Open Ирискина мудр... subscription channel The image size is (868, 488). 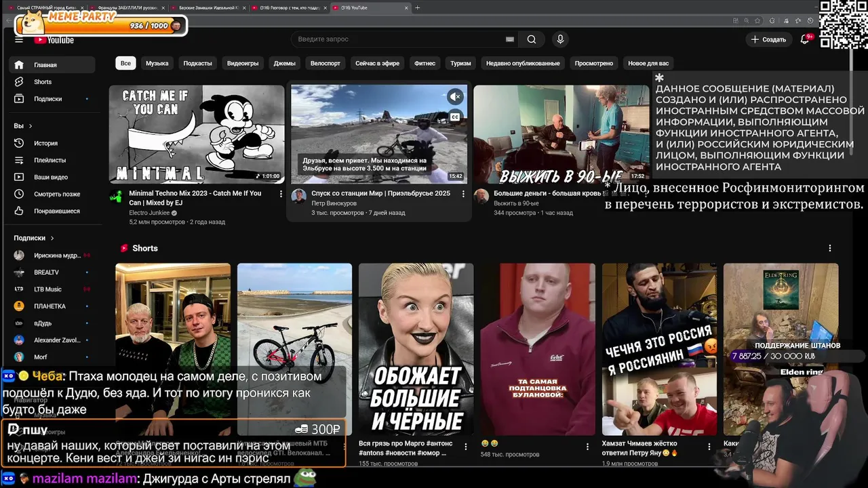point(52,256)
